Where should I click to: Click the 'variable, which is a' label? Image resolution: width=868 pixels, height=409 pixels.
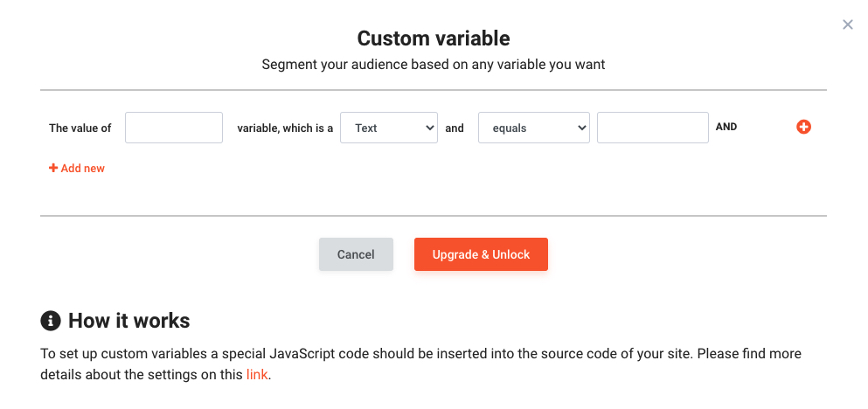point(285,128)
